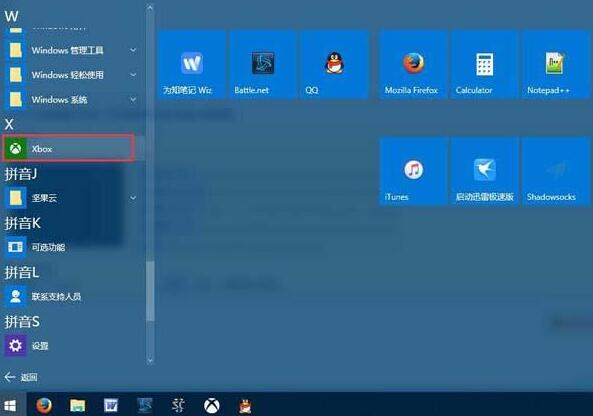
Task: Open the Shadowsocks tile
Action: 556,171
